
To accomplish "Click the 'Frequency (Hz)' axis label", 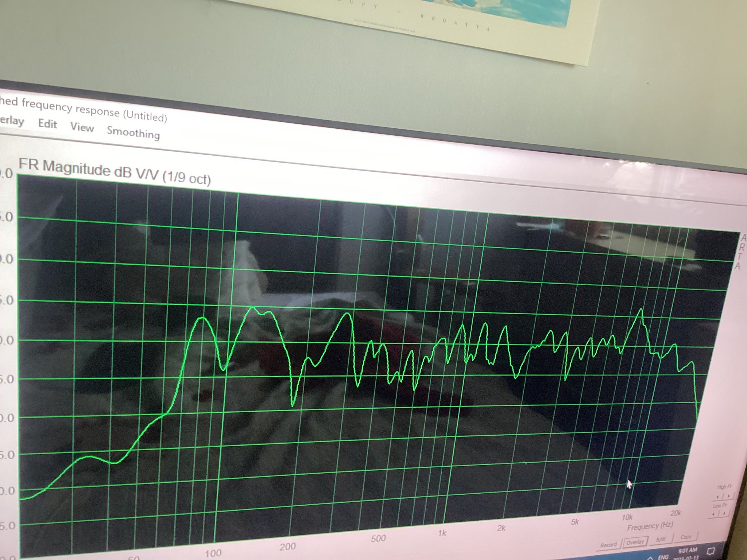I will click(x=650, y=527).
